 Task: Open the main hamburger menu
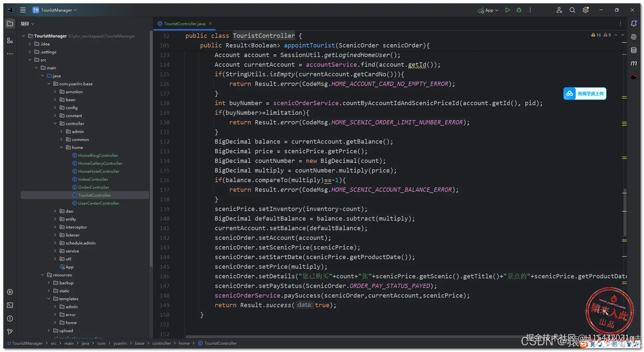[23, 10]
